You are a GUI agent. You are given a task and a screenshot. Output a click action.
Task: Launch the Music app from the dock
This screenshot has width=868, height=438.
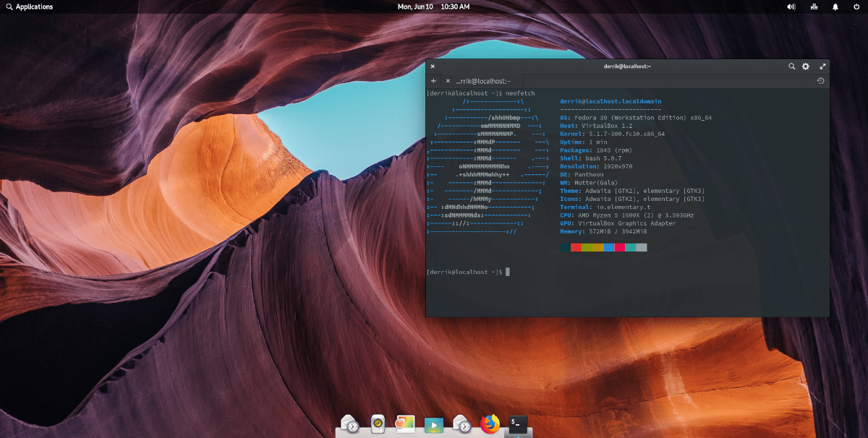pos(377,424)
